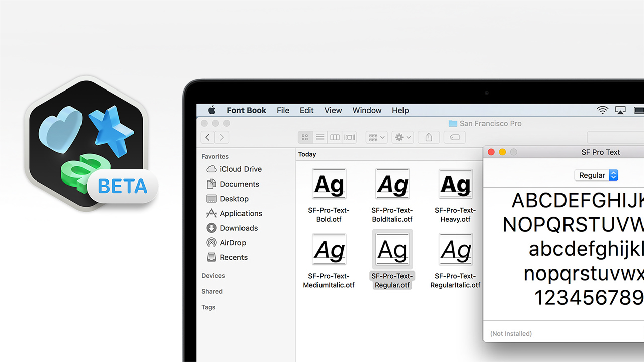The height and width of the screenshot is (362, 644).
Task: Click the Share toolbar button
Action: [429, 137]
